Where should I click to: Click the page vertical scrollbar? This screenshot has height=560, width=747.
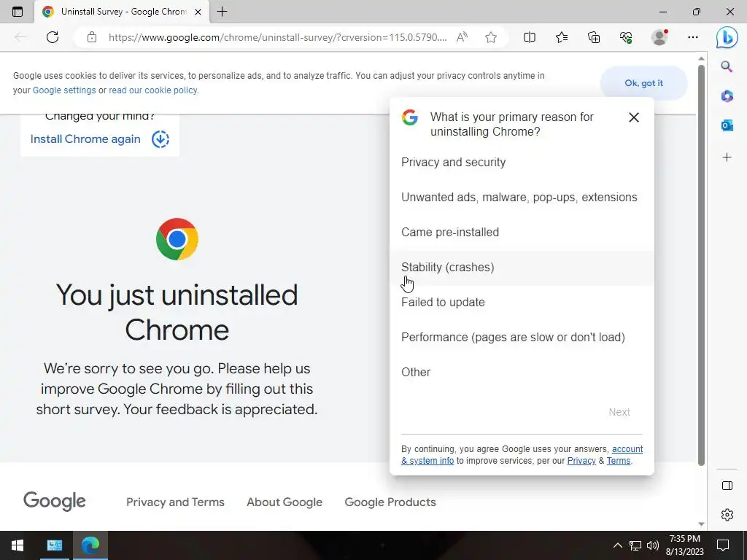tap(701, 264)
